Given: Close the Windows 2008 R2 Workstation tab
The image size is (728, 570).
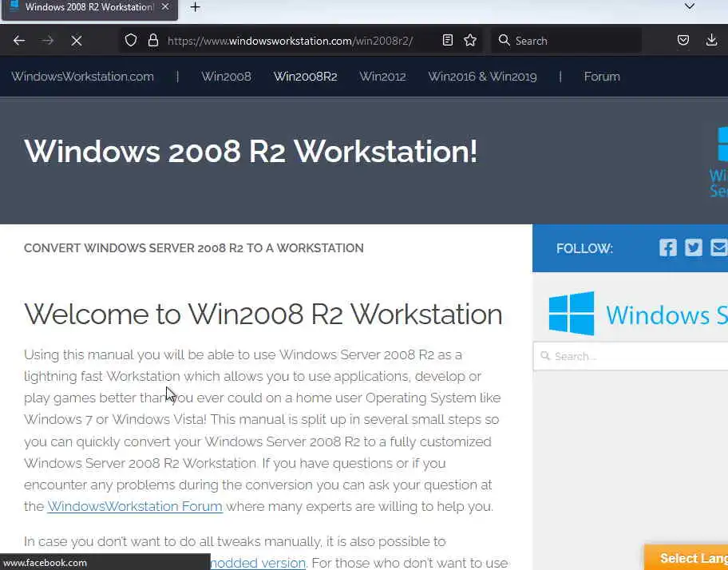Looking at the screenshot, I should (164, 7).
